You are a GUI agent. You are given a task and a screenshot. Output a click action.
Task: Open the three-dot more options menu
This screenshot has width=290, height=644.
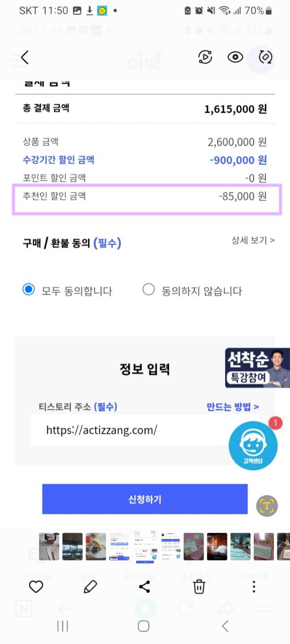(x=253, y=586)
